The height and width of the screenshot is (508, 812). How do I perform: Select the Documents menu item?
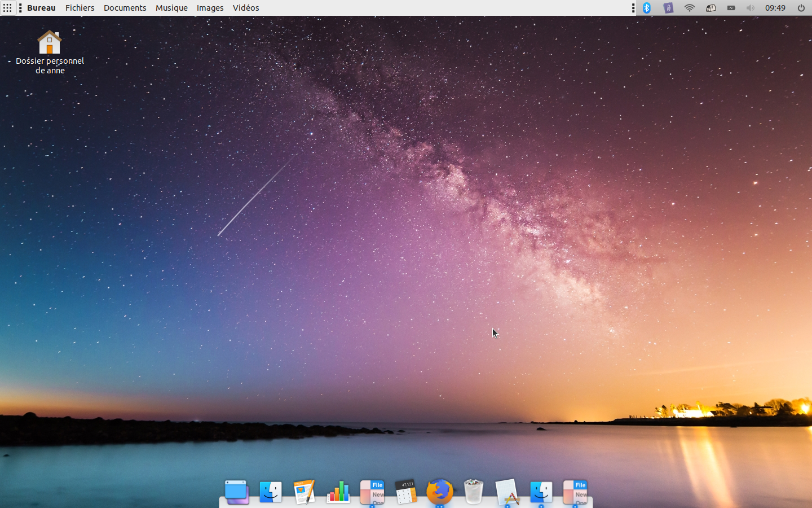[125, 8]
